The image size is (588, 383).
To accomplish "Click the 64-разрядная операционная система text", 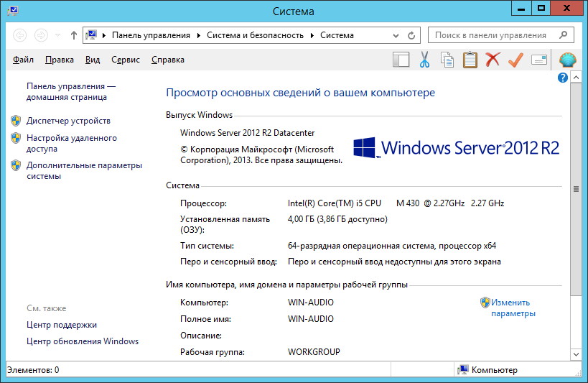I will (392, 246).
